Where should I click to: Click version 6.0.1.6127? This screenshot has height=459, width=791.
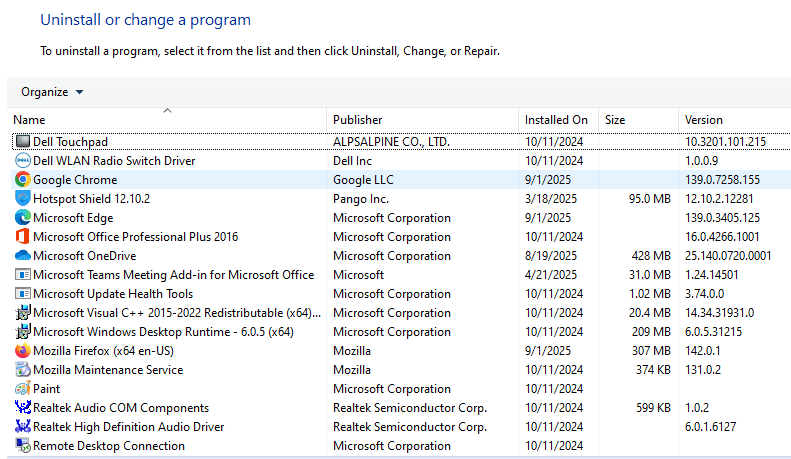(710, 427)
